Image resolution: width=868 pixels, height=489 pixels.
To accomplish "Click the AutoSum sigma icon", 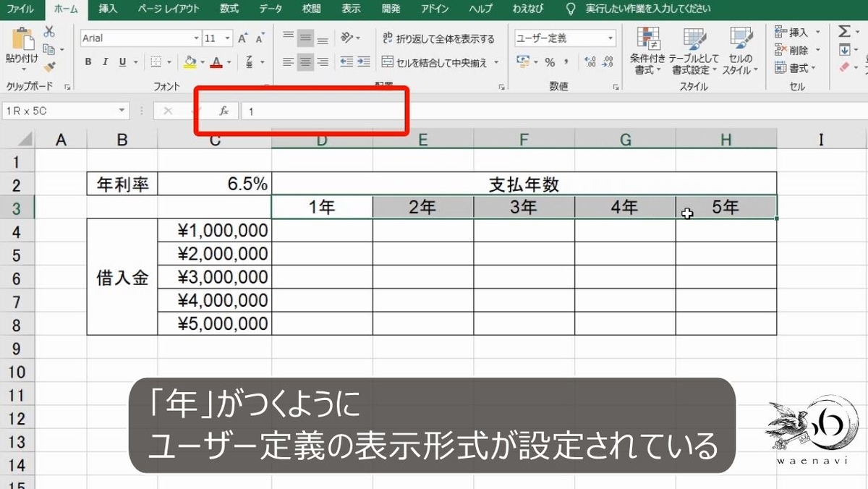I will coord(844,31).
